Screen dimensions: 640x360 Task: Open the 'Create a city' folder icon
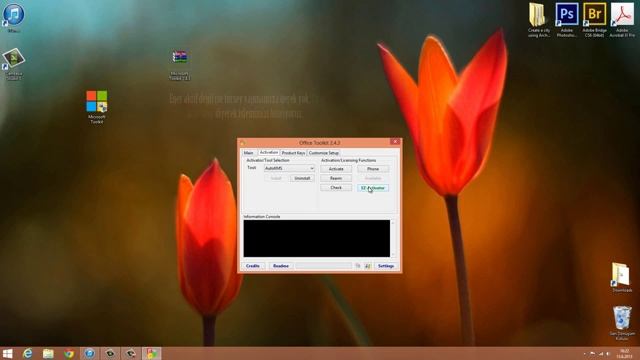(538, 20)
